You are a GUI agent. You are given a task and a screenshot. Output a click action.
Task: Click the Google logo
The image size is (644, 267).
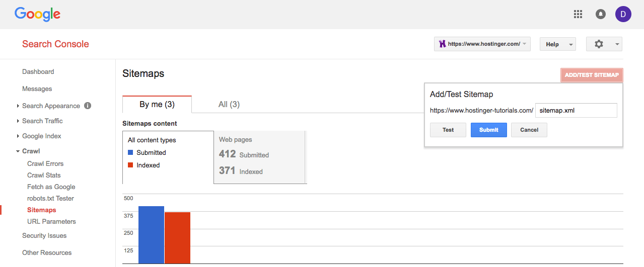tap(37, 14)
